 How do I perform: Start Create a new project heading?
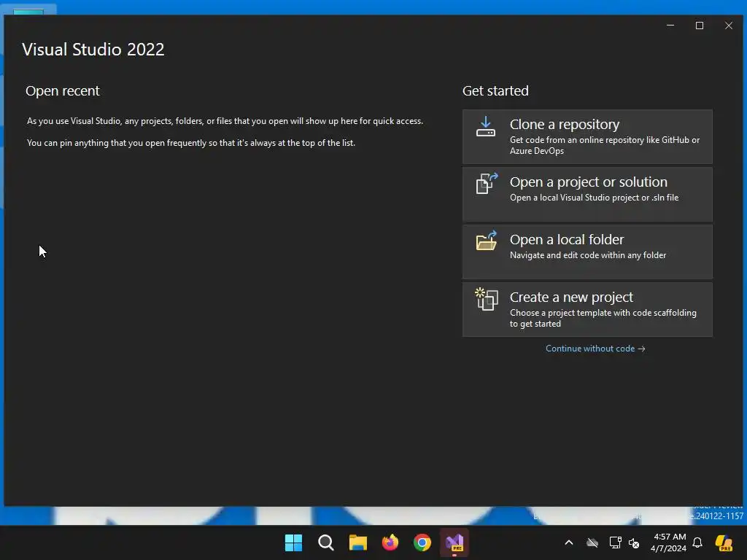pyautogui.click(x=571, y=297)
